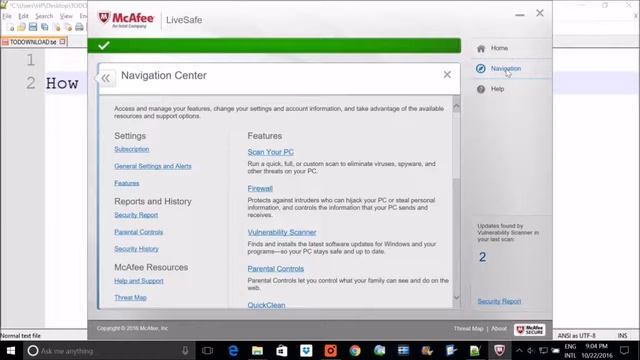Open the Windows Start menu
The height and width of the screenshot is (360, 640).
coord(11,351)
